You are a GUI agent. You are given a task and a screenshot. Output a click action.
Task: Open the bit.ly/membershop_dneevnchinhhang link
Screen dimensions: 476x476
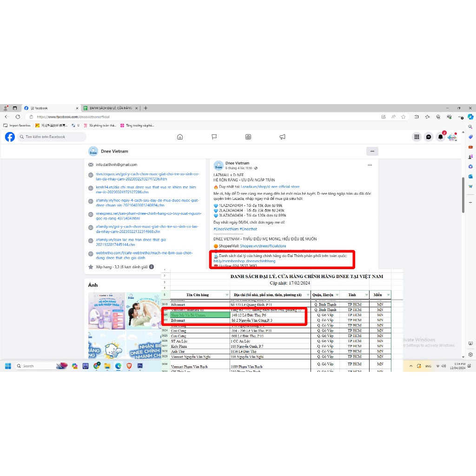(x=244, y=261)
